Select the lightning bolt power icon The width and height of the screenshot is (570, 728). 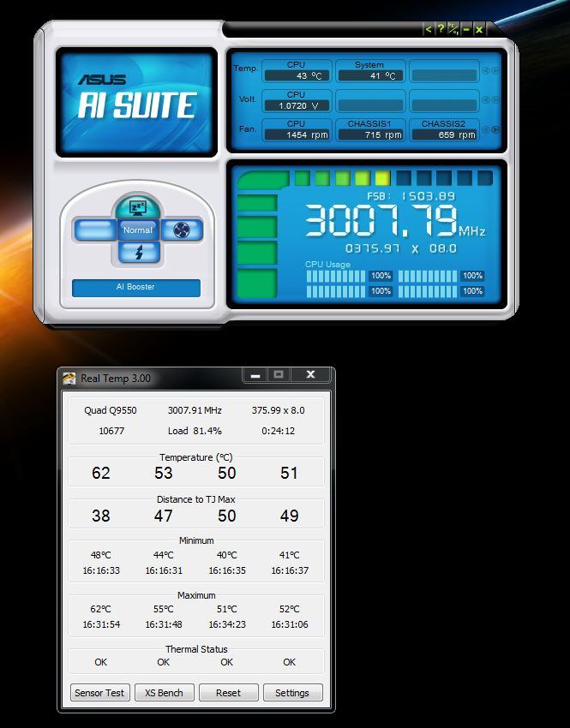(139, 252)
